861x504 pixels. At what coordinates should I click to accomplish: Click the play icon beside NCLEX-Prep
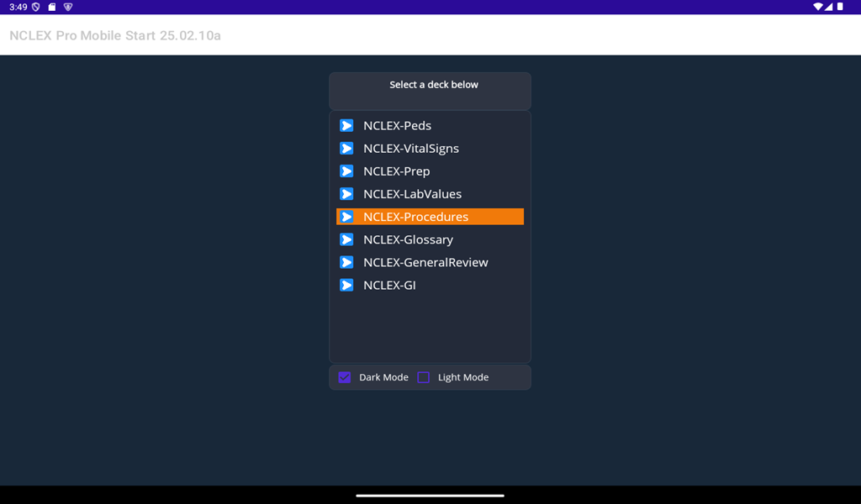[x=346, y=171]
